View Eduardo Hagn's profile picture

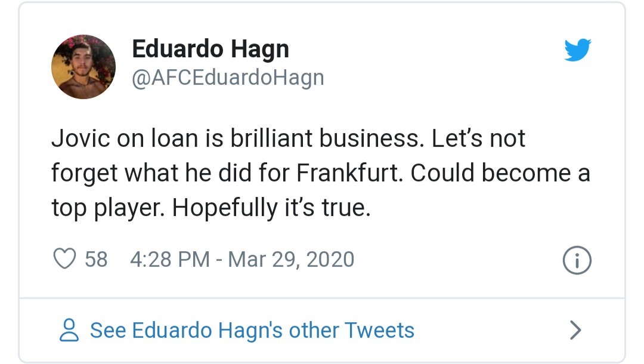pos(83,66)
